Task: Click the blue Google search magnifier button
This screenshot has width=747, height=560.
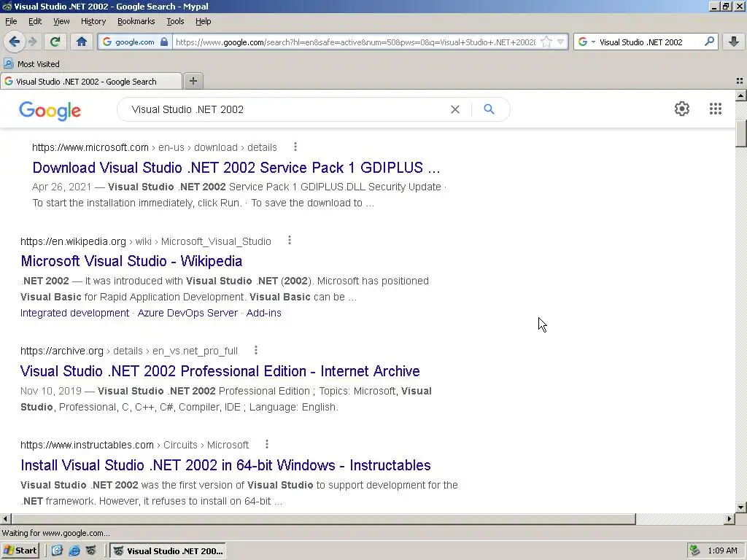Action: 489,109
